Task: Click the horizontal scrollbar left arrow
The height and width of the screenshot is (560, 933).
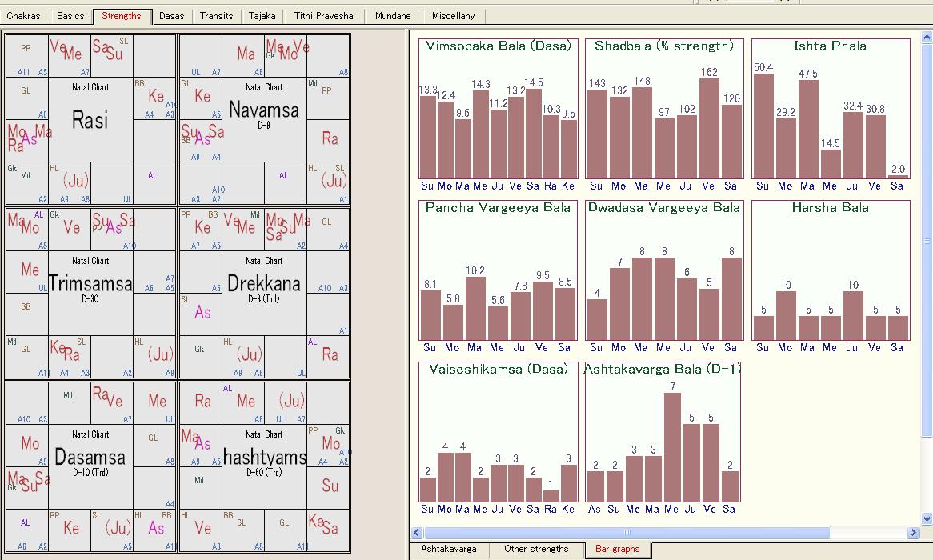Action: coord(416,533)
